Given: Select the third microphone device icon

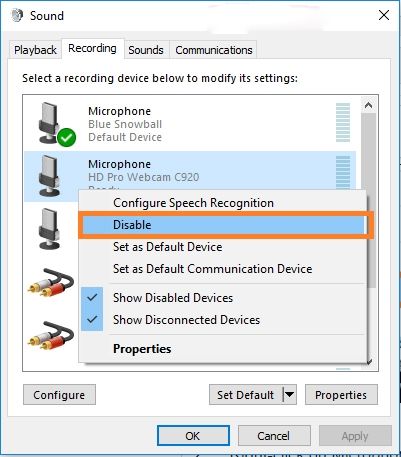Looking at the screenshot, I should tap(50, 229).
